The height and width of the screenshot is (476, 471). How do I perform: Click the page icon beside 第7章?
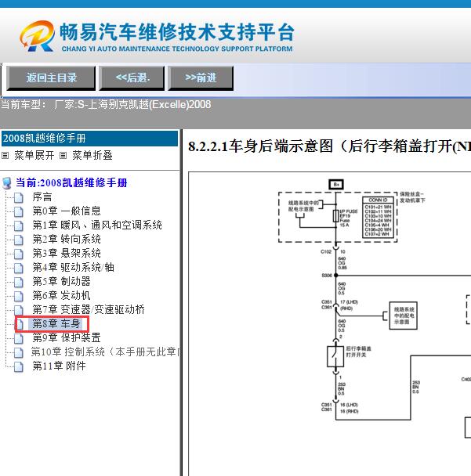19,310
